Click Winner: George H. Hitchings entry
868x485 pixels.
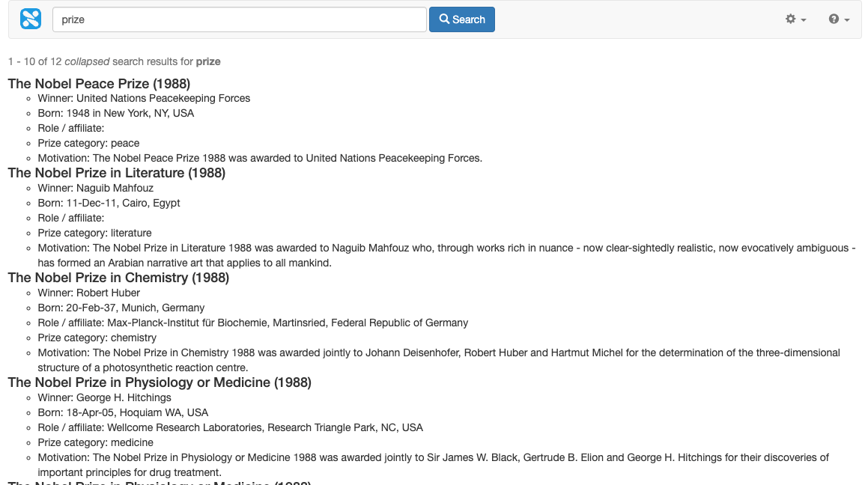(104, 397)
